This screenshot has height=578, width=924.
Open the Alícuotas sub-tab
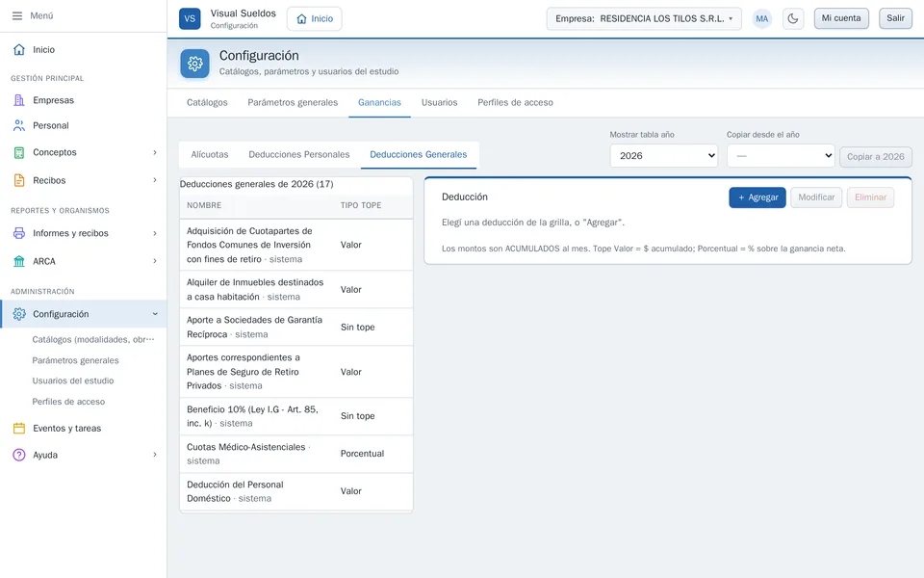pyautogui.click(x=209, y=154)
